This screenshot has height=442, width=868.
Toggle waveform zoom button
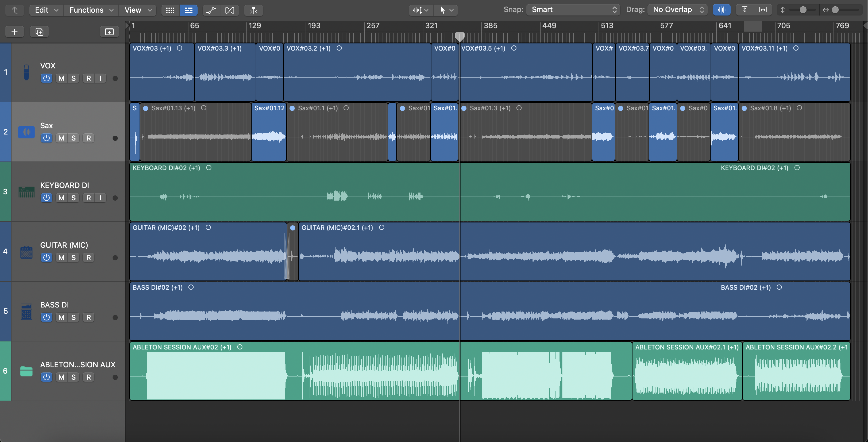(x=722, y=10)
